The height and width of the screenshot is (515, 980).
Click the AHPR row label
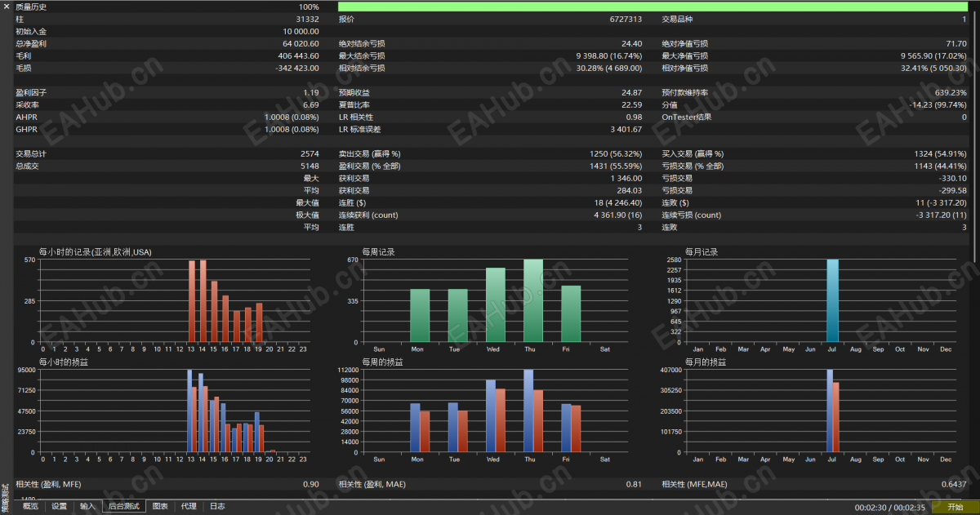coord(26,117)
